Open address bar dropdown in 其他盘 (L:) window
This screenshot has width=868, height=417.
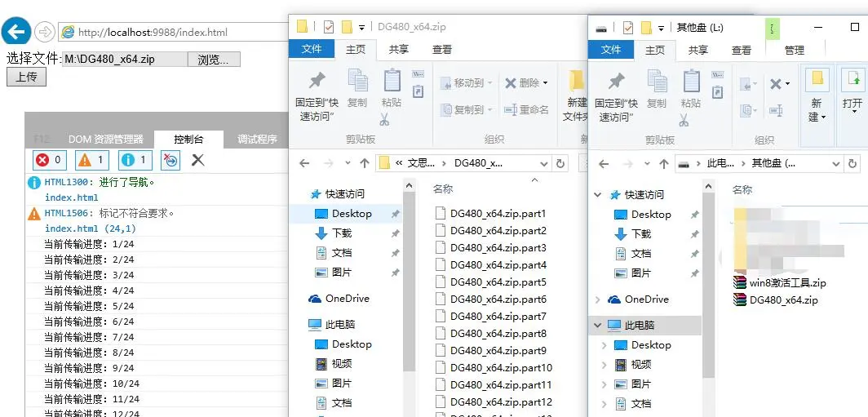click(x=837, y=164)
